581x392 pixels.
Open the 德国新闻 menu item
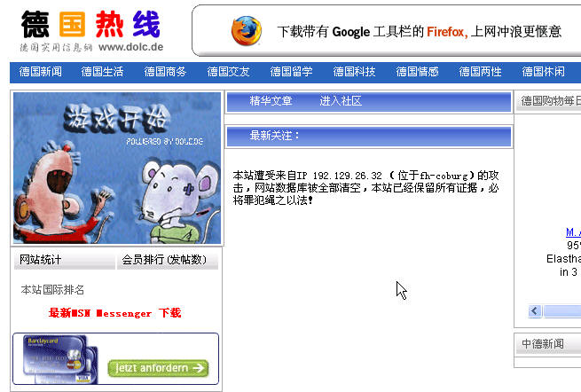(41, 72)
